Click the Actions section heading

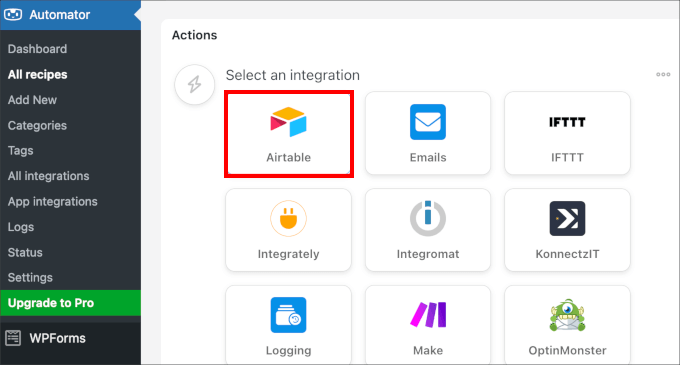(194, 35)
